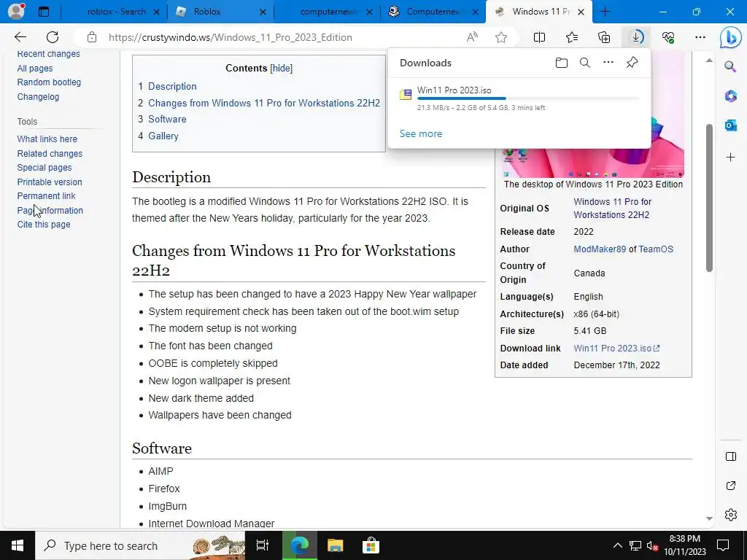Open the Related changes link
747x560 pixels.
50,153
